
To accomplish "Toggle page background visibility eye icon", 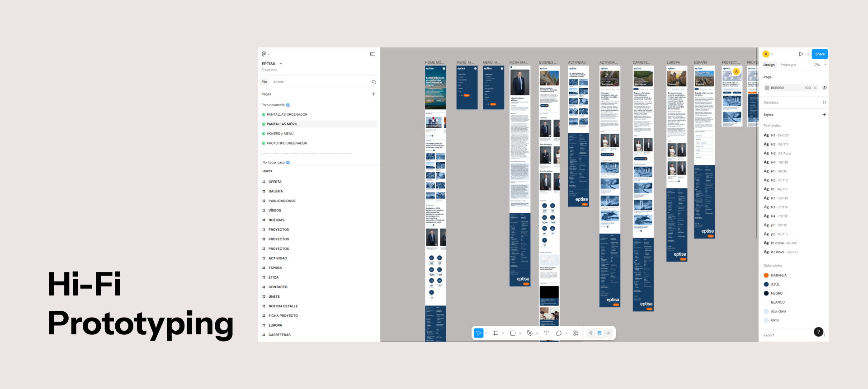I will click(x=825, y=88).
